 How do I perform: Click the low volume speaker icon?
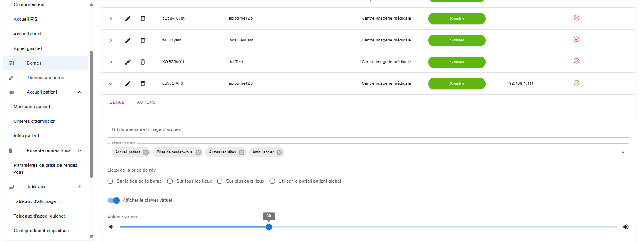click(x=111, y=227)
